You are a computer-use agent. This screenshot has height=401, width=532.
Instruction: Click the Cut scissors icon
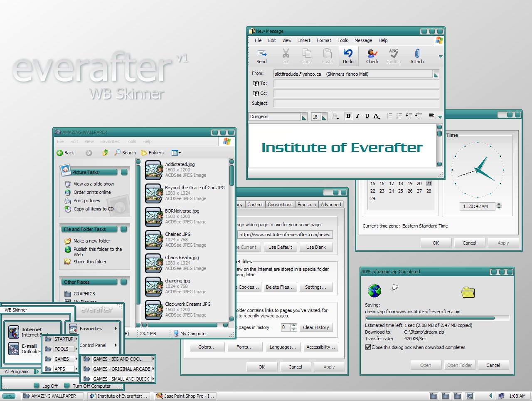coord(286,53)
